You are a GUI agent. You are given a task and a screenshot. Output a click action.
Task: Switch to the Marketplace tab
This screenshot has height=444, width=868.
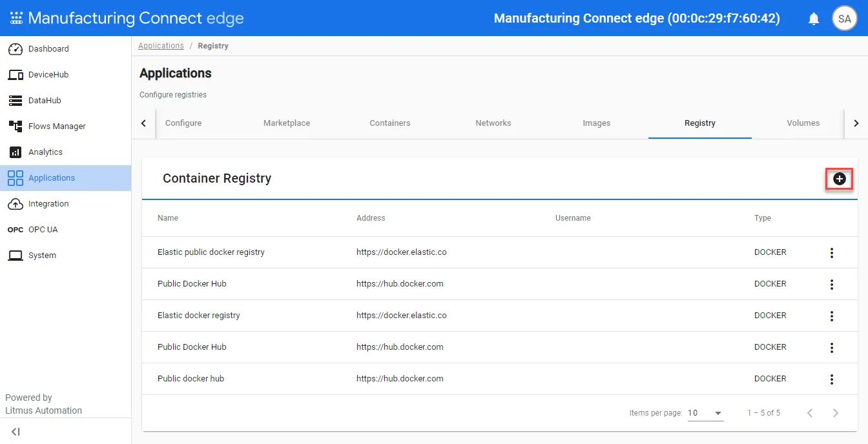[x=287, y=123]
